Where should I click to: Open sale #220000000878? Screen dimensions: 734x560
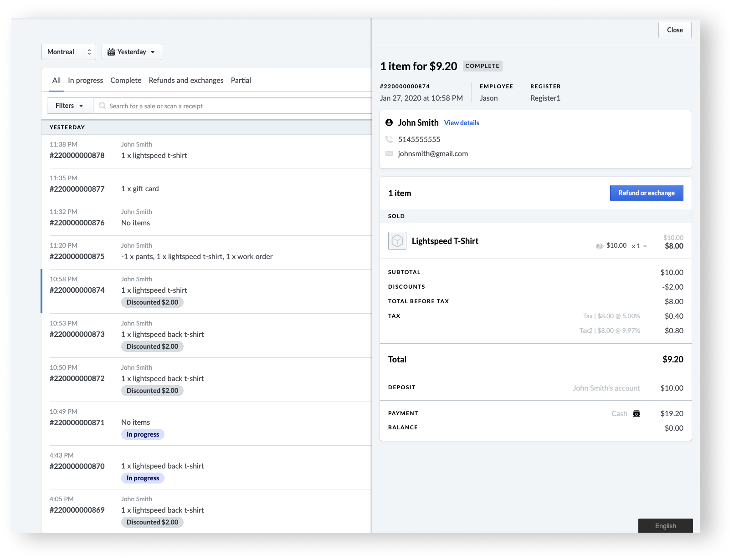(206, 151)
